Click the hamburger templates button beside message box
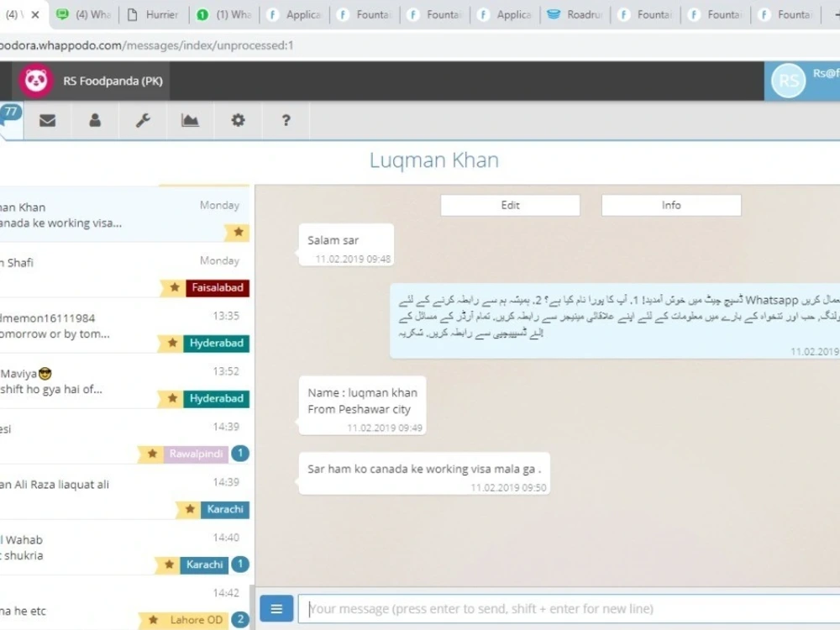This screenshot has width=840, height=630. pos(276,608)
